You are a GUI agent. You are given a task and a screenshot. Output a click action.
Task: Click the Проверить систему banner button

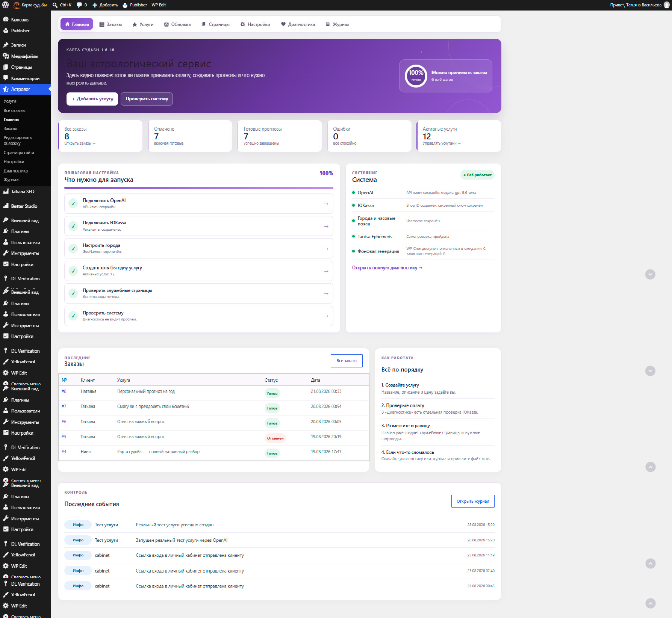point(147,99)
